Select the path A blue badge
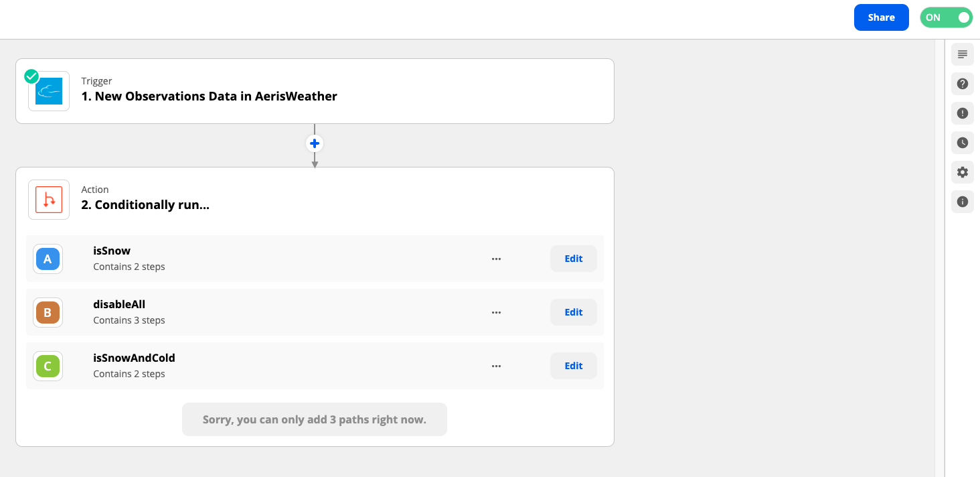Image resolution: width=980 pixels, height=477 pixels. (48, 259)
